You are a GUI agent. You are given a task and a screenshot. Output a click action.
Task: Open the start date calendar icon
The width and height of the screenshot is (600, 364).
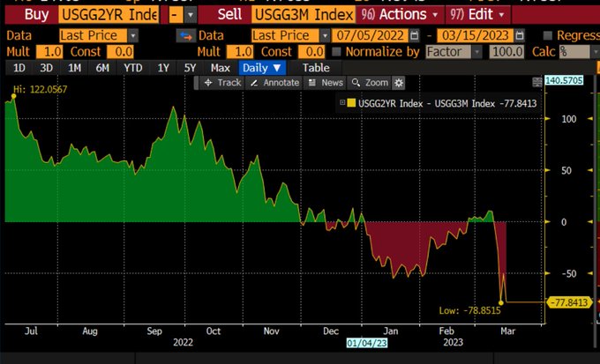414,35
